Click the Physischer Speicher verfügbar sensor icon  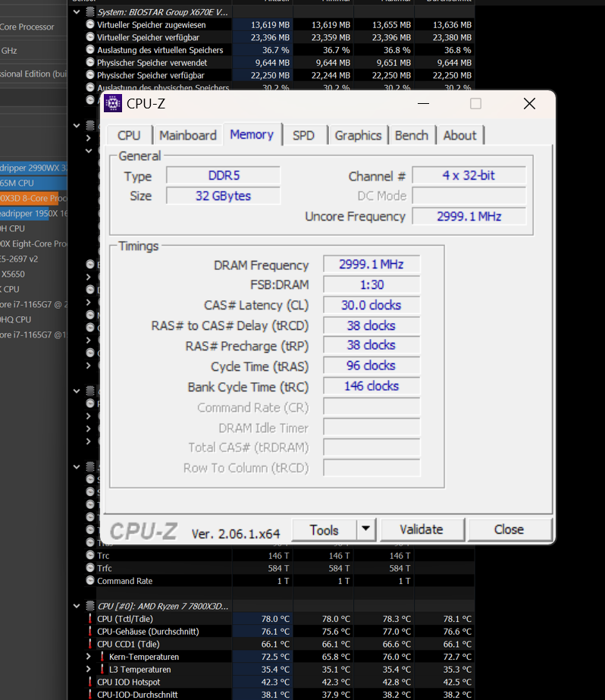pyautogui.click(x=90, y=75)
